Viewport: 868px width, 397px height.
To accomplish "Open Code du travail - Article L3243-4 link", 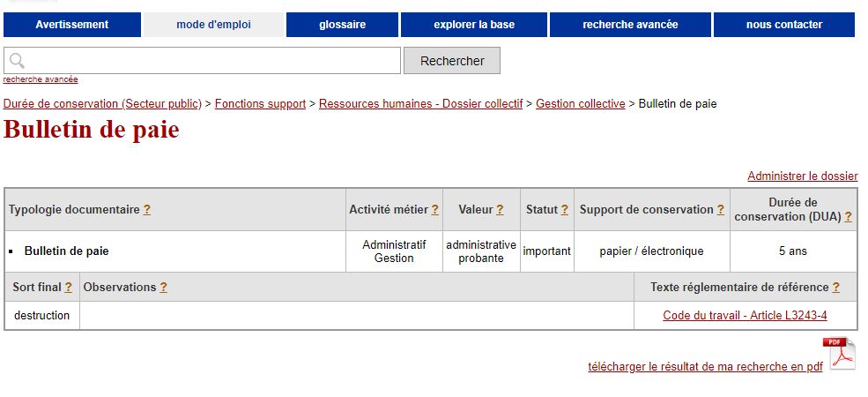I will coord(746,316).
